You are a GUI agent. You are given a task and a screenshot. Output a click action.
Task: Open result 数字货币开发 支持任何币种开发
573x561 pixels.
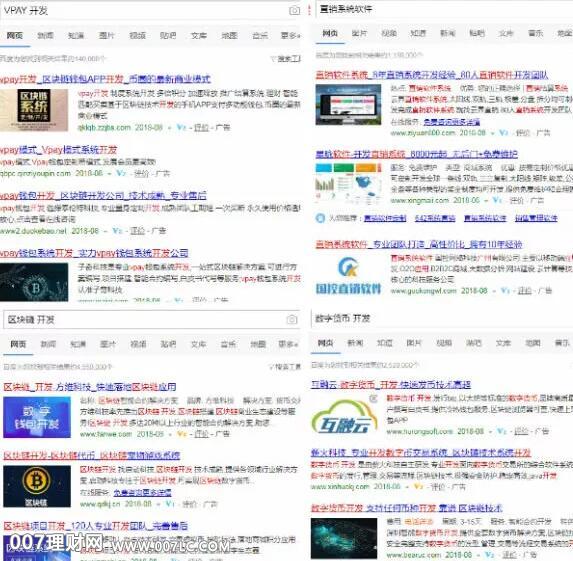pos(407,508)
